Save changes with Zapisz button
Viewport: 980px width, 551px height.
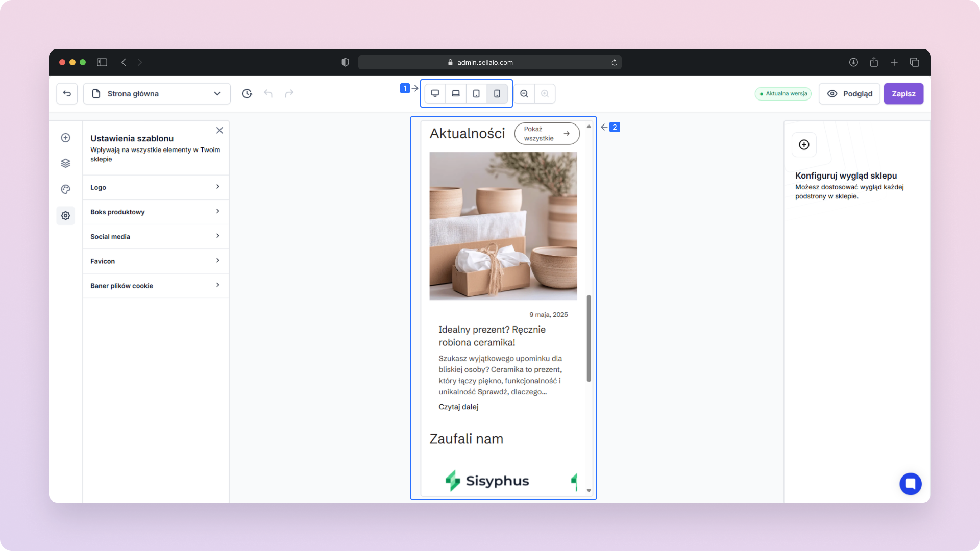(903, 93)
